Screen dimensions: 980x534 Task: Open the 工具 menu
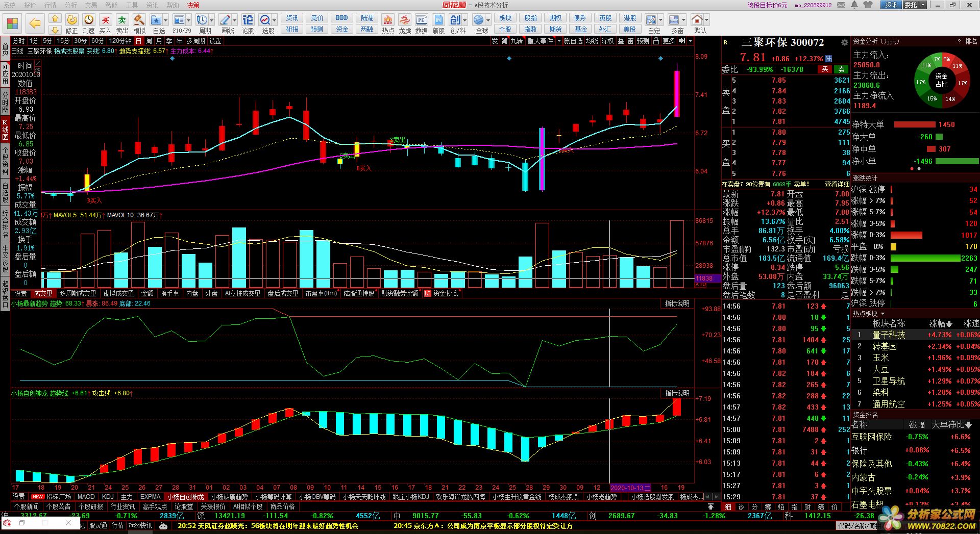pos(132,5)
